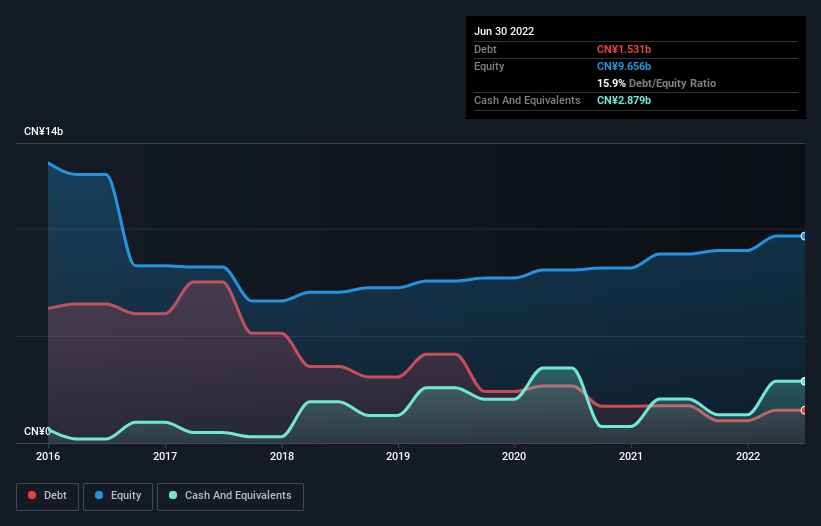Toggle Cash And Equivalents legend button
The height and width of the screenshot is (526, 821).
point(230,496)
